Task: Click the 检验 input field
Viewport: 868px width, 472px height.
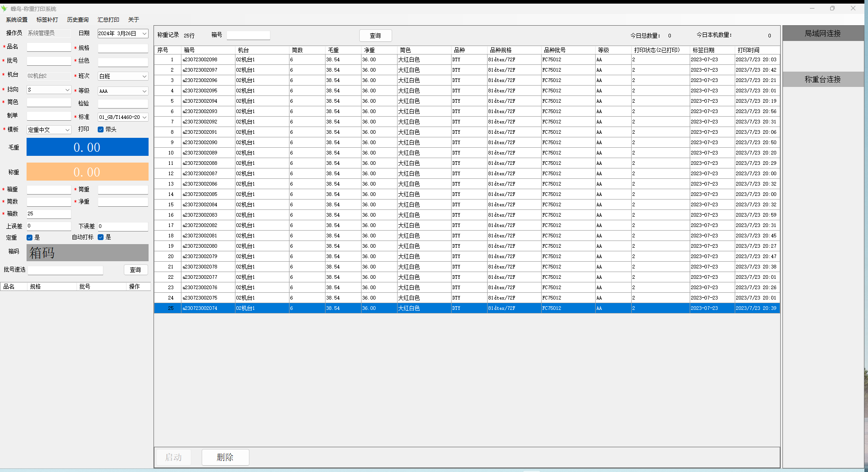Action: click(123, 104)
